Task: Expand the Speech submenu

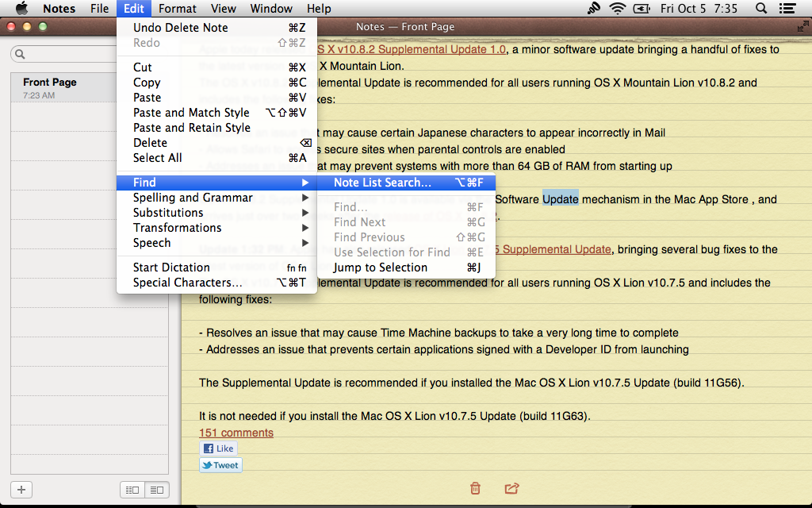Action: (216, 243)
